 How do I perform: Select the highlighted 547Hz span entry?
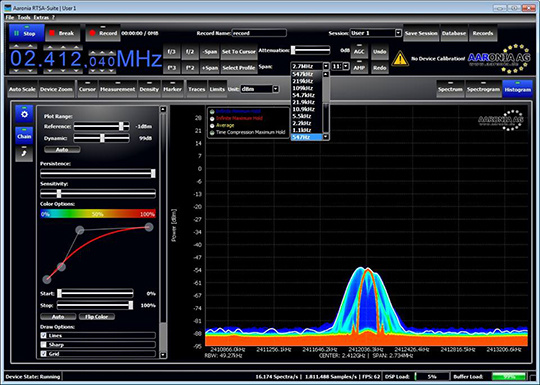[307, 137]
